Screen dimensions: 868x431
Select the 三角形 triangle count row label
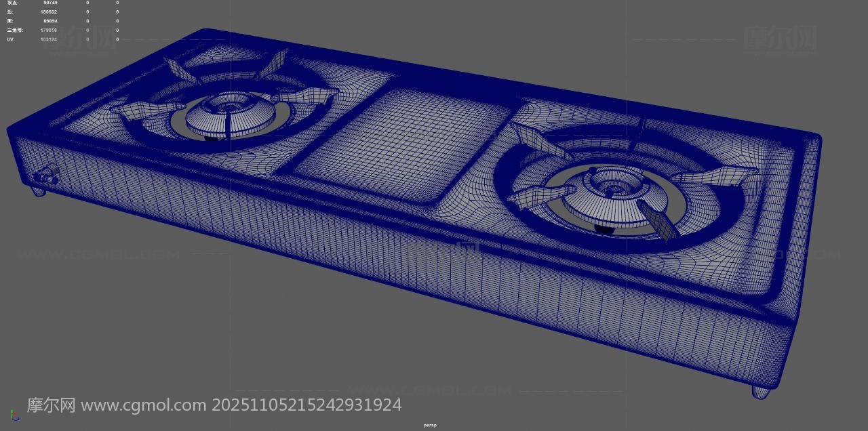tap(15, 30)
